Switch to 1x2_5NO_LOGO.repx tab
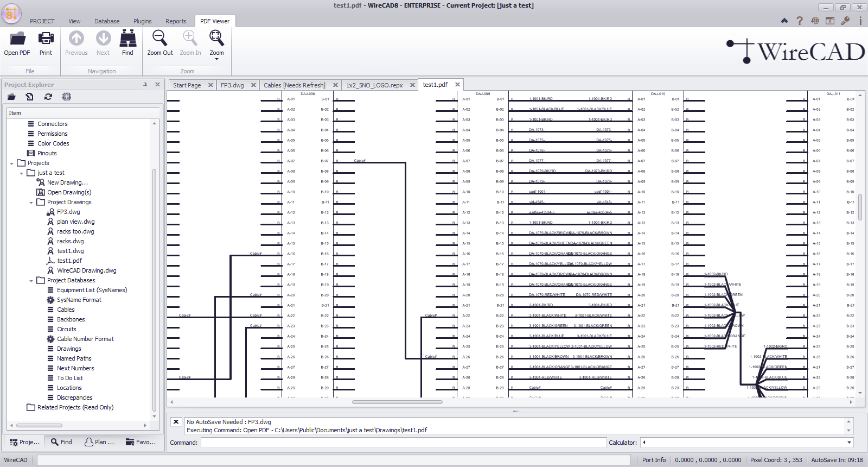This screenshot has width=868, height=467. pyautogui.click(x=374, y=85)
